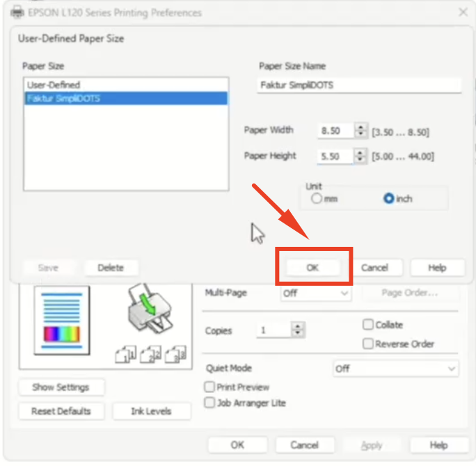Image resolution: width=476 pixels, height=466 pixels.
Task: Increase Paper Width with up arrow
Action: tap(360, 127)
